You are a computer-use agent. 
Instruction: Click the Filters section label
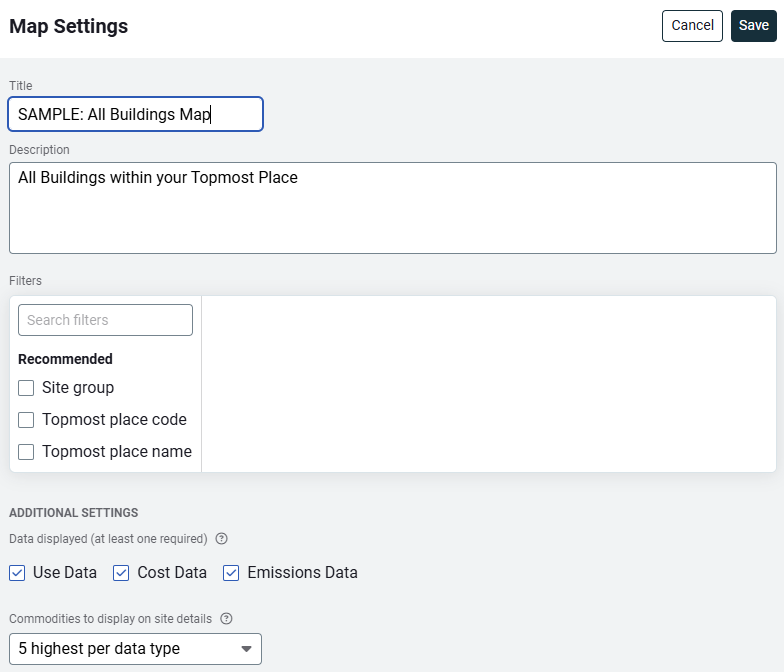coord(25,281)
